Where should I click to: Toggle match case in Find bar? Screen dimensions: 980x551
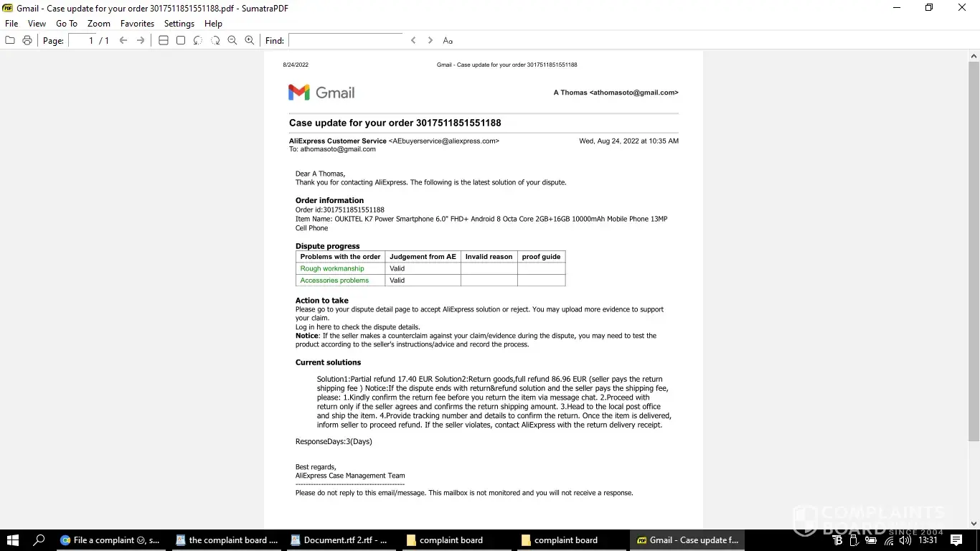[448, 41]
